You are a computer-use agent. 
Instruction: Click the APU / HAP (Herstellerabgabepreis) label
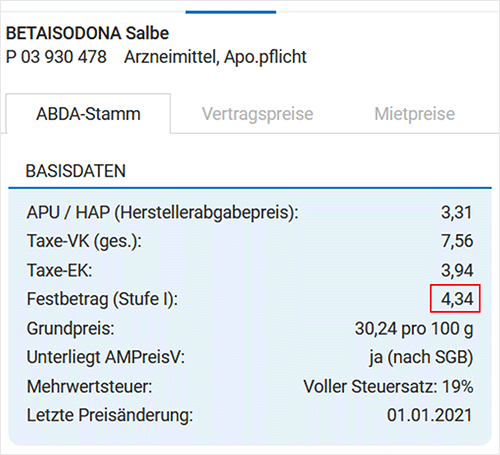163,213
